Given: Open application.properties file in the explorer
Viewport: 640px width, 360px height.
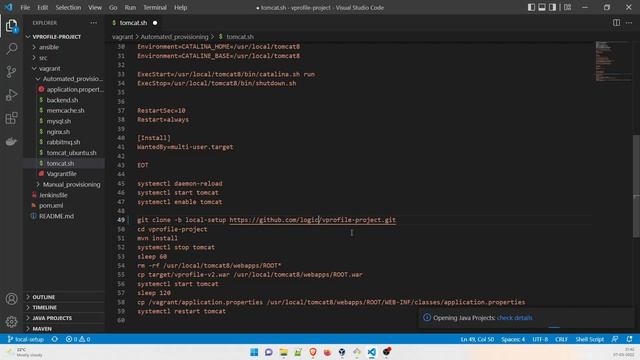Looking at the screenshot, I should 75,89.
